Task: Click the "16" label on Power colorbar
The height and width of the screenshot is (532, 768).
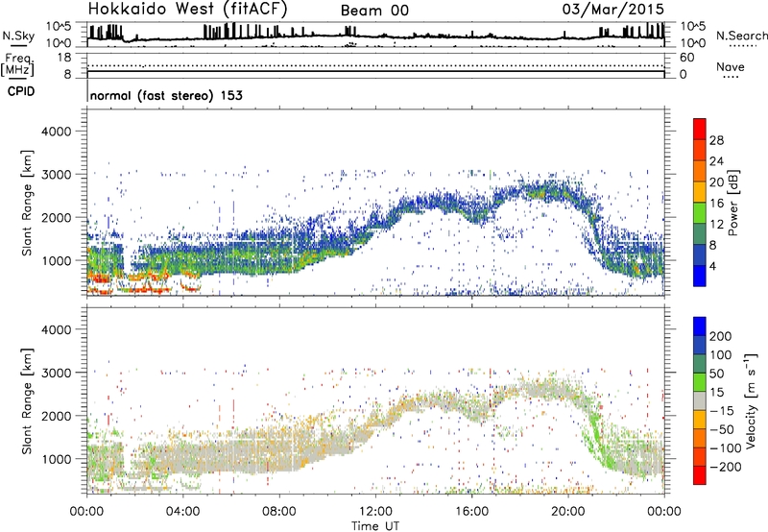Action: tap(716, 203)
